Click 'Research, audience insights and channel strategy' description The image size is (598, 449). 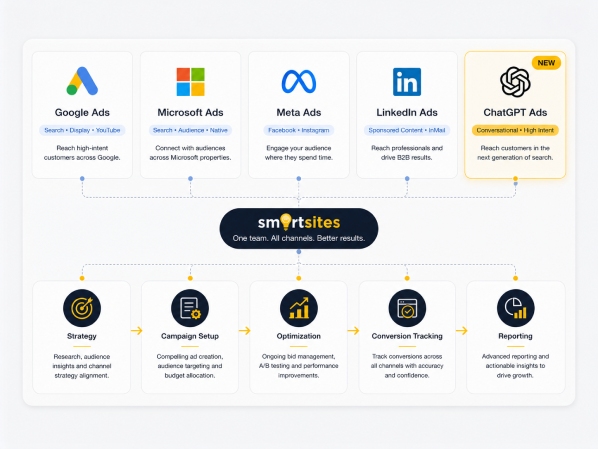(x=82, y=366)
